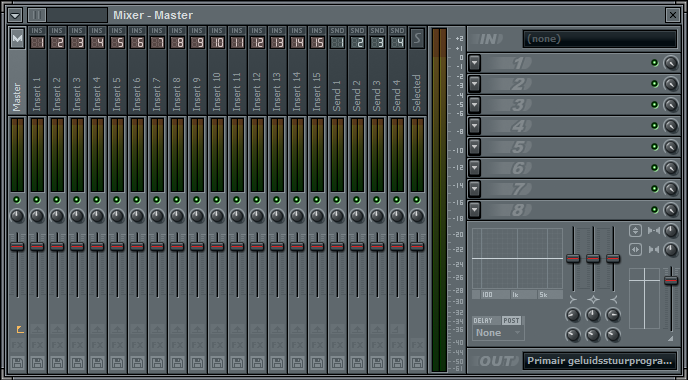Screen dimensions: 688x380
Task: Save Master mixer state disk icon
Action: pos(17,363)
